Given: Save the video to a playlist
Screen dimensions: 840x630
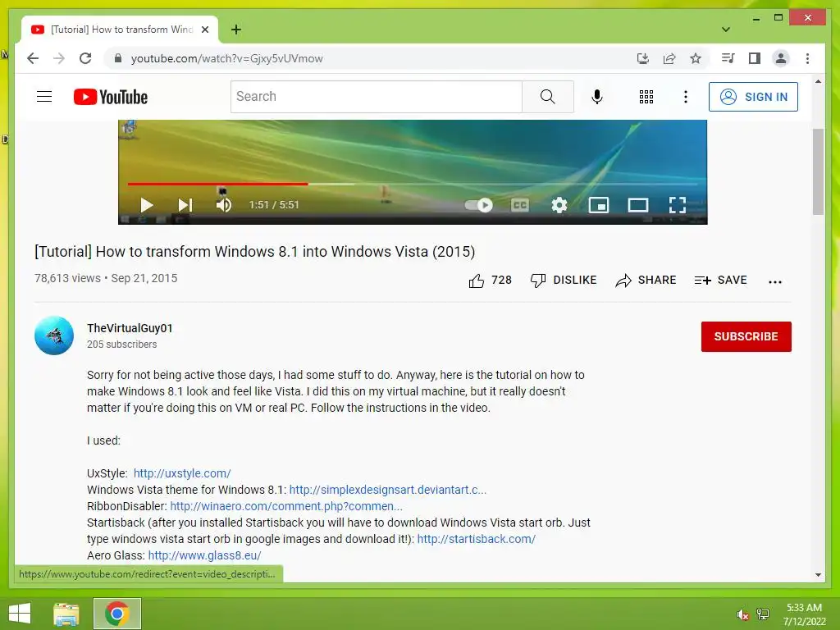Looking at the screenshot, I should [x=720, y=281].
